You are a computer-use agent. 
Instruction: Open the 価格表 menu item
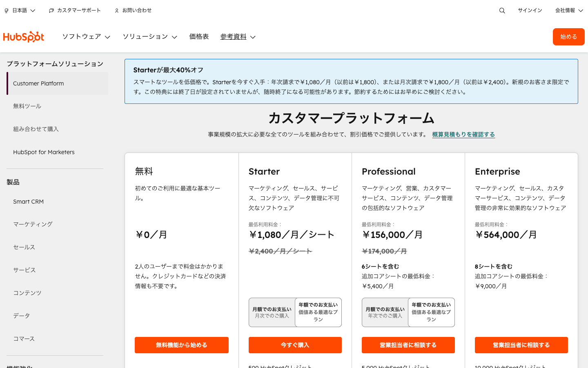click(x=199, y=36)
